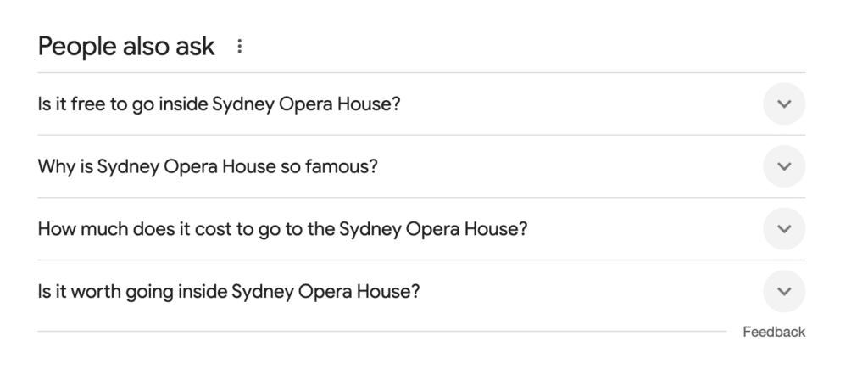Open the three-dot menu beside People also ask
Viewport: 868px width, 375px height.
click(x=239, y=46)
